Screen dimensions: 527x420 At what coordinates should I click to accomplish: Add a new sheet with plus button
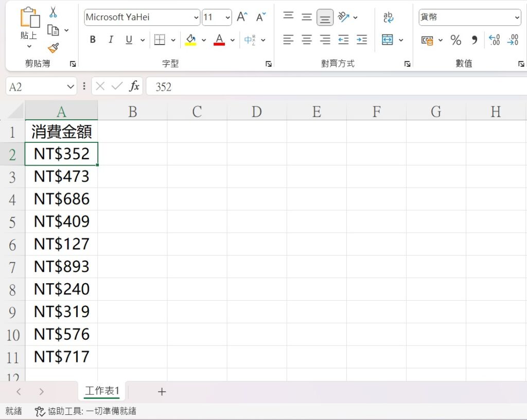click(162, 391)
